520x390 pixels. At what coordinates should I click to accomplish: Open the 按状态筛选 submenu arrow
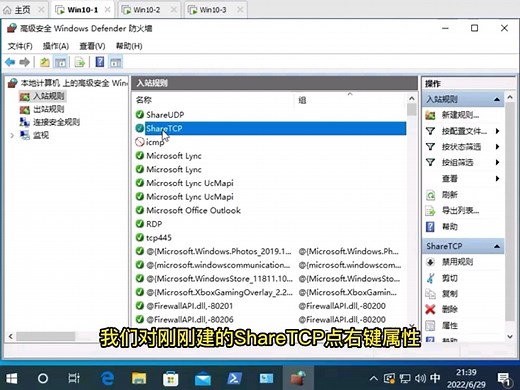click(497, 147)
